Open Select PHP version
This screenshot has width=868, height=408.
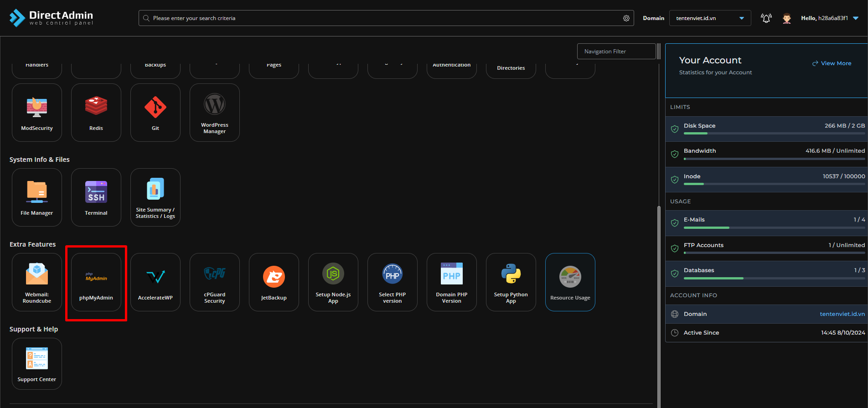click(393, 282)
